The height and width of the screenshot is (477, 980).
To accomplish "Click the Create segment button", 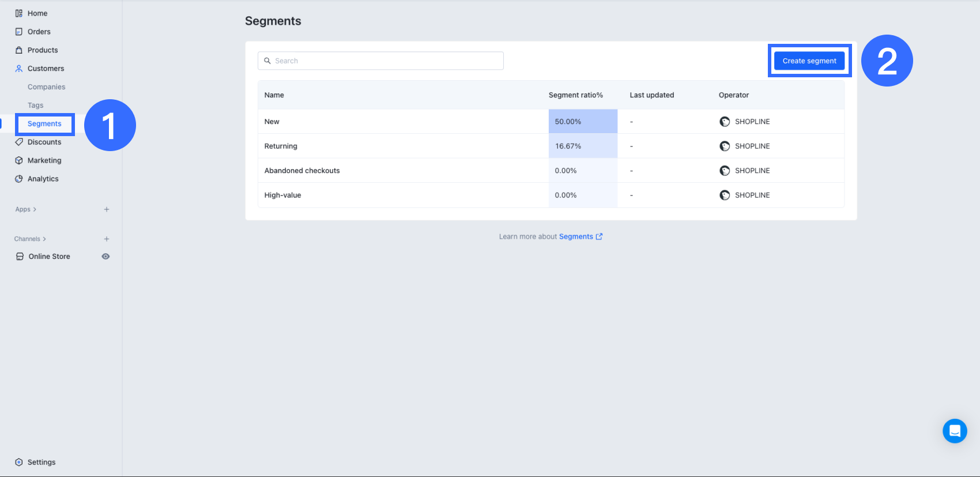I will click(809, 61).
